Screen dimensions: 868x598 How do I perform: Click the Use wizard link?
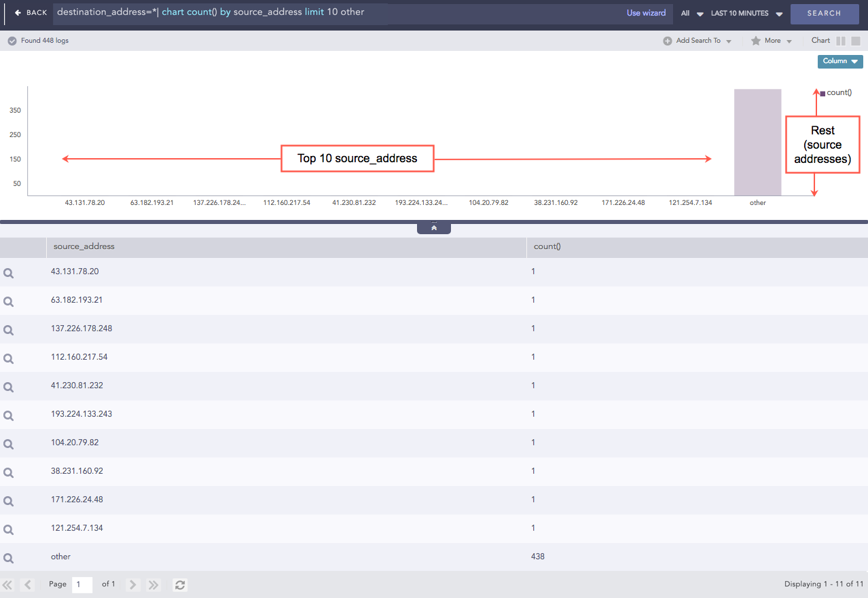646,13
